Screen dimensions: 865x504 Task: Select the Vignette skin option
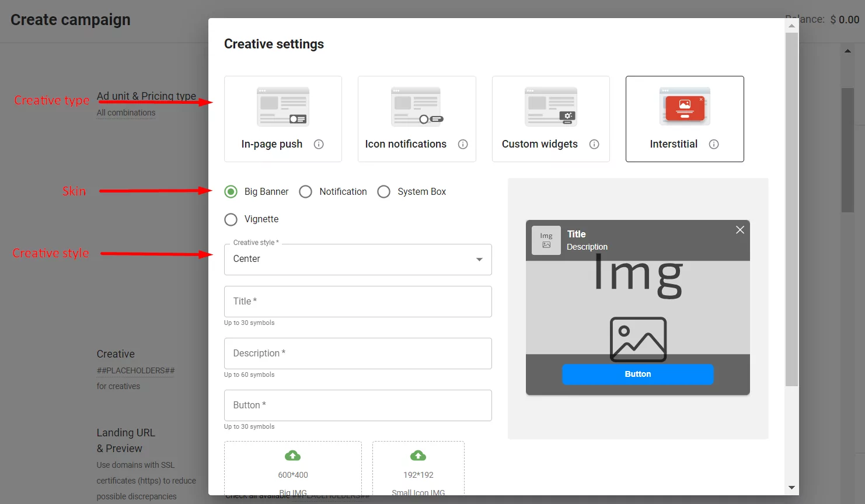231,219
